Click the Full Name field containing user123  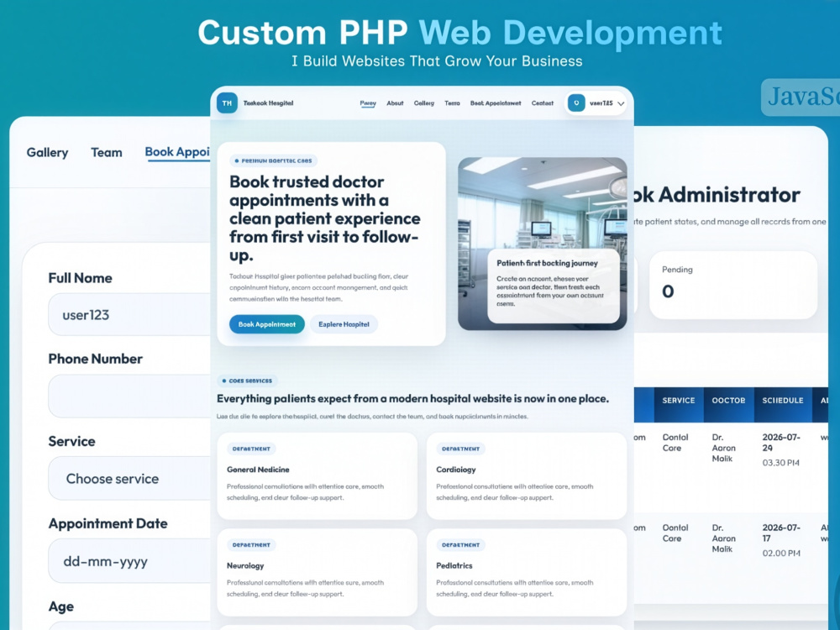129,315
